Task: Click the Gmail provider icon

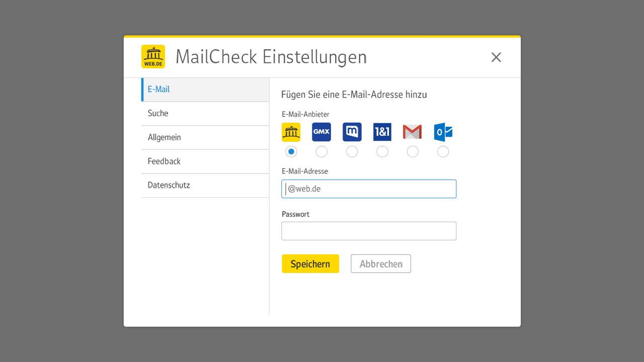Action: tap(413, 132)
